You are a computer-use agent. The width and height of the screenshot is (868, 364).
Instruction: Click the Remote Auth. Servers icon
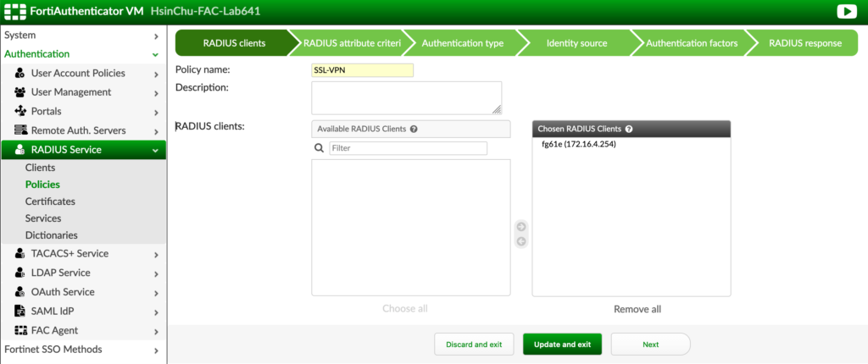point(20,130)
